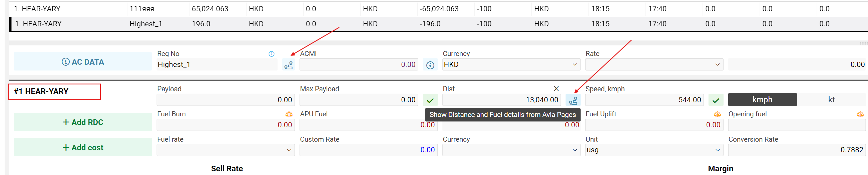Click the route icon next to Reg No field

(289, 65)
